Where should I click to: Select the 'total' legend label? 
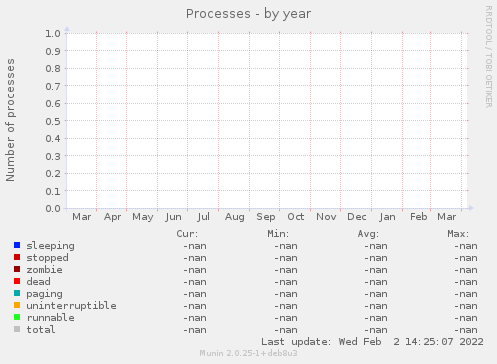pyautogui.click(x=41, y=330)
